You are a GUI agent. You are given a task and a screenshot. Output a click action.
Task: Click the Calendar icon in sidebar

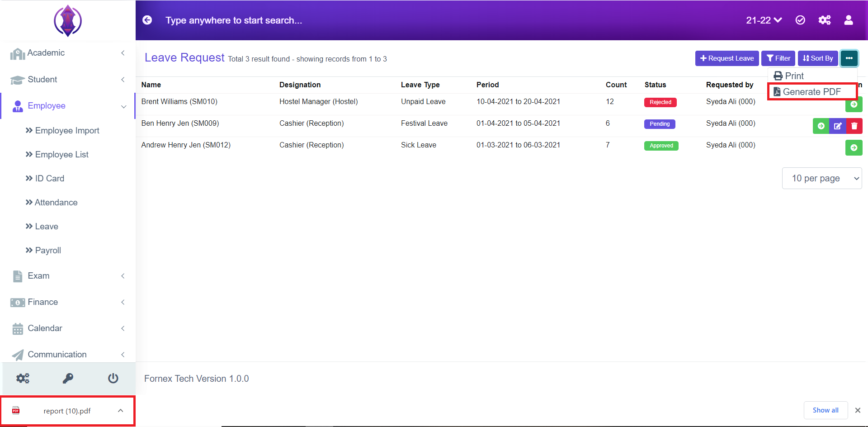[x=18, y=329]
